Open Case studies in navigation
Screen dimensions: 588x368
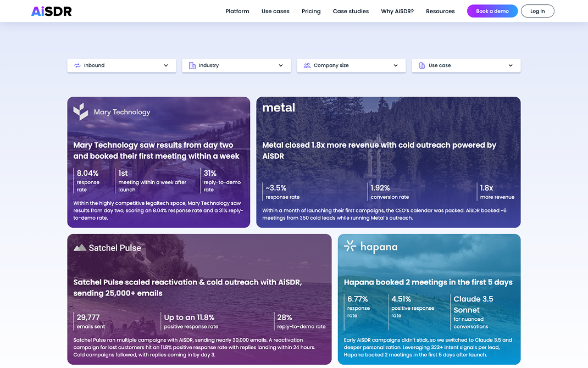[x=351, y=11]
